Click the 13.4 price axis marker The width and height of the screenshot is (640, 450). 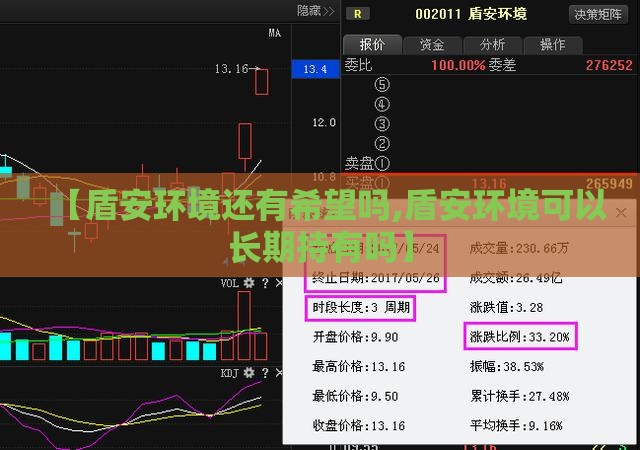(x=315, y=69)
